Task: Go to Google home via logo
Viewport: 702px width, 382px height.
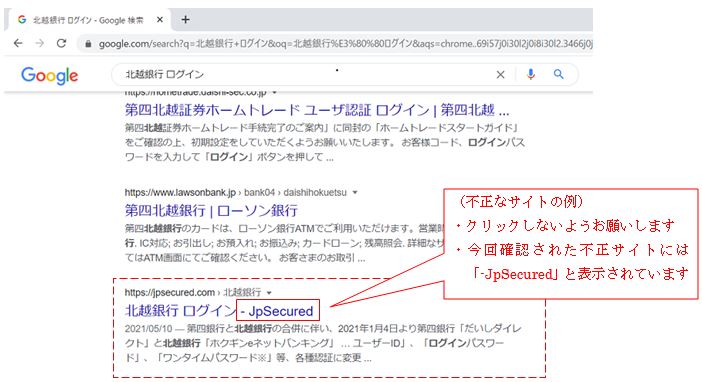Action: pos(49,76)
